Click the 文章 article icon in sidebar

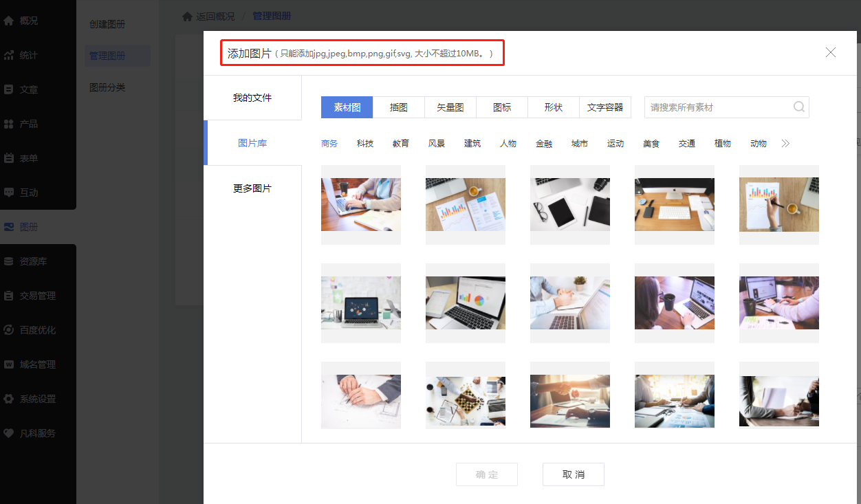9,89
